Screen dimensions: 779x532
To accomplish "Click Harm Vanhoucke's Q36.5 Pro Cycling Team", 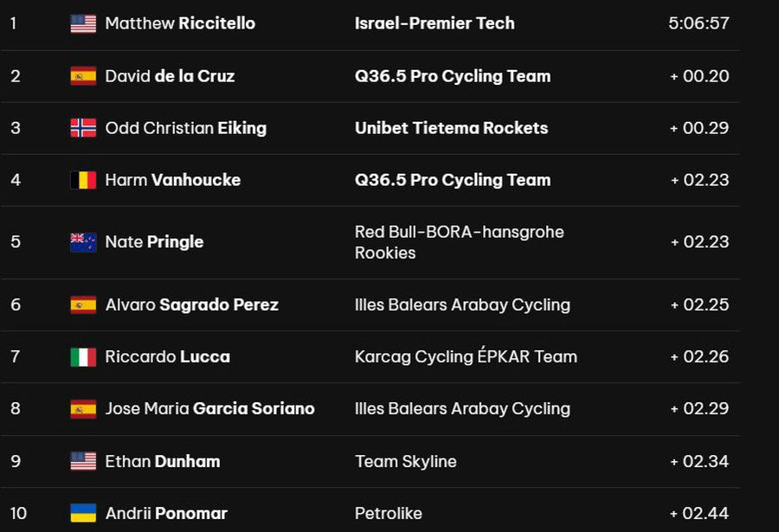I will coord(453,180).
